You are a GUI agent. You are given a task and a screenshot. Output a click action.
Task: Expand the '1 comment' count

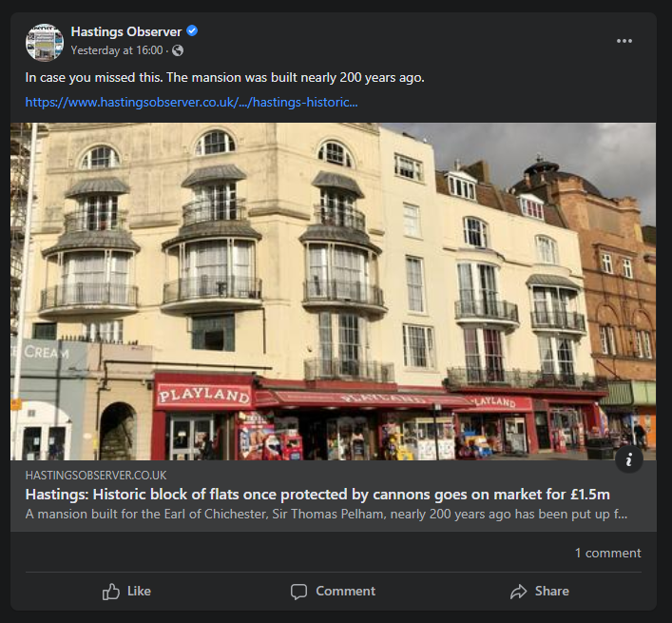[607, 553]
